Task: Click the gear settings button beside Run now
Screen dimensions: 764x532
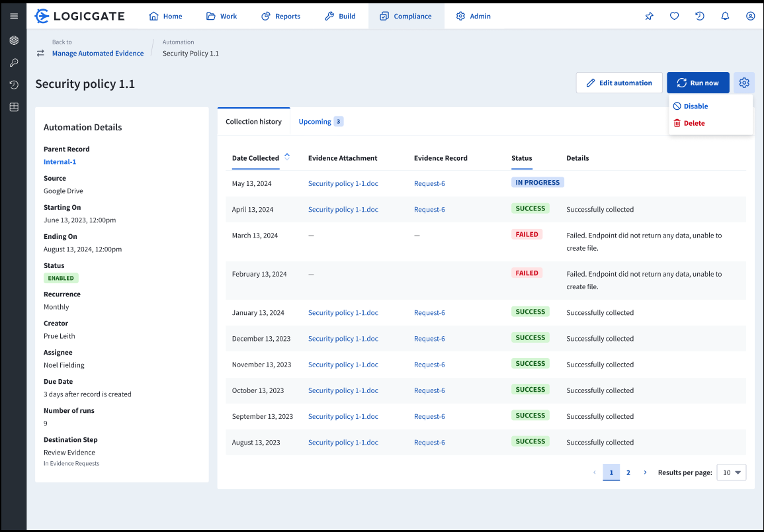Action: tap(744, 83)
